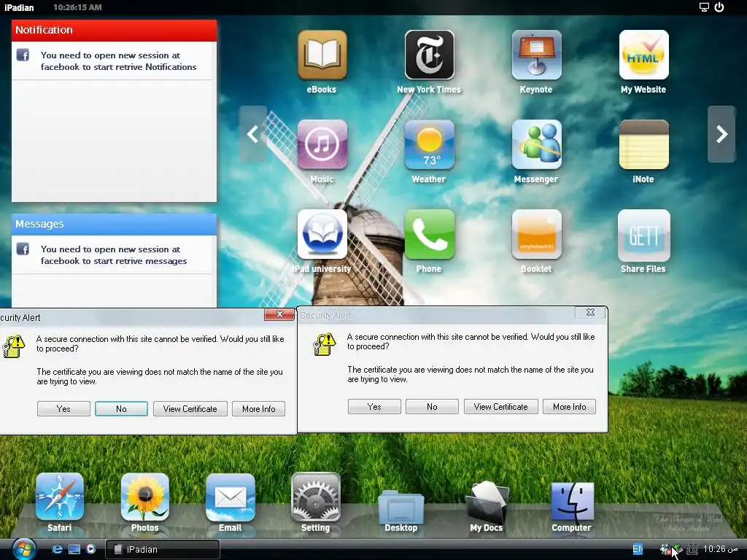Click the monitor icon in the top bar
Viewport: 747px width, 560px height.
click(704, 7)
